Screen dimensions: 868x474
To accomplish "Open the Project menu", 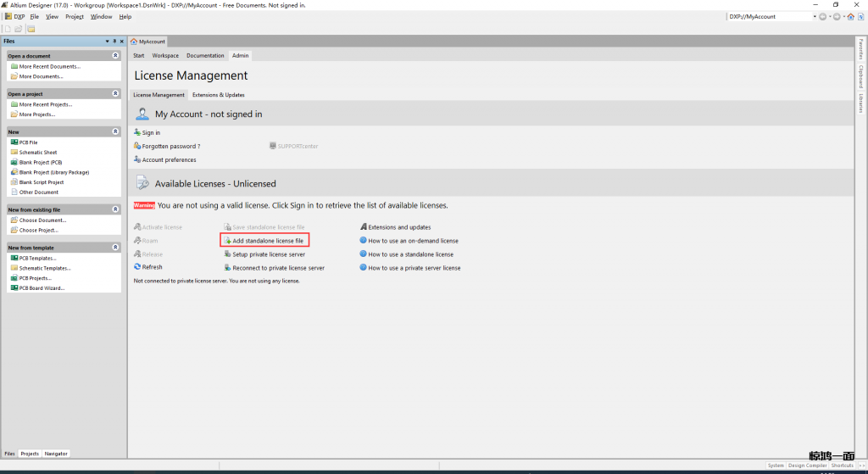I will pos(75,16).
